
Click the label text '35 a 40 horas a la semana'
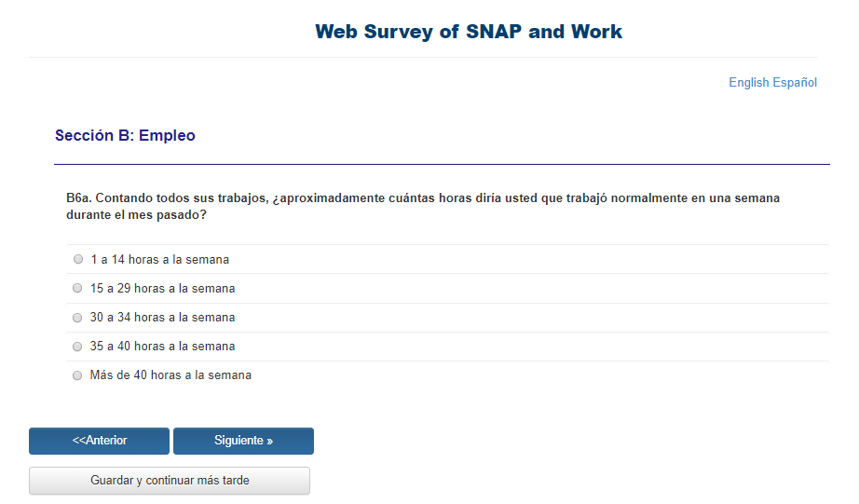click(162, 347)
